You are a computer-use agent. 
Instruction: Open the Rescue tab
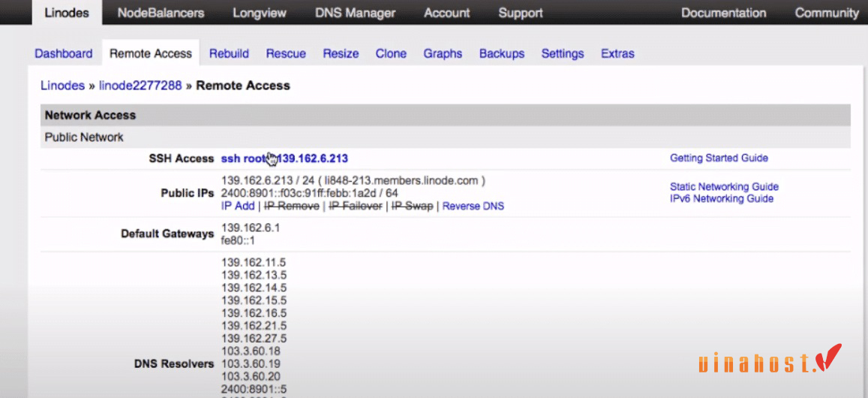coord(286,53)
